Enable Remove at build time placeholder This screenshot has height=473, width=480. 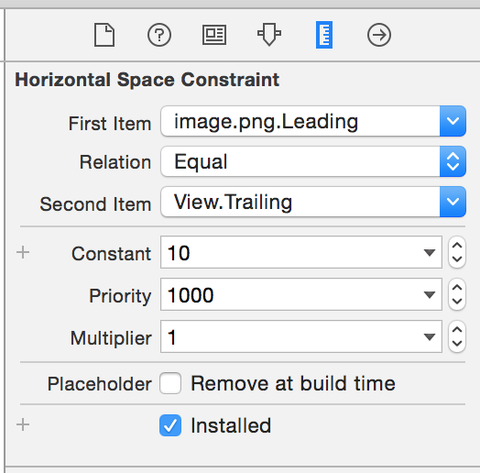(x=170, y=383)
